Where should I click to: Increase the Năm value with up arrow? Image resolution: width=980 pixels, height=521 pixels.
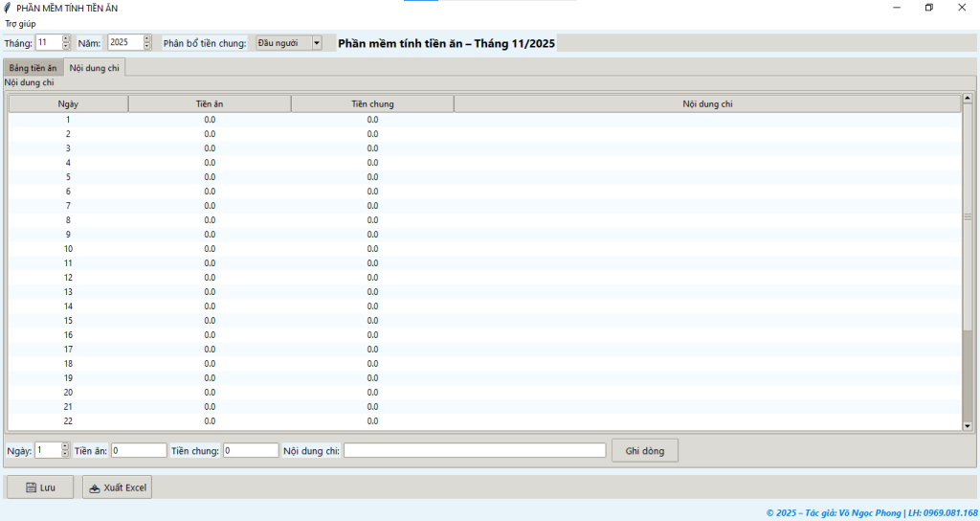[x=146, y=38]
